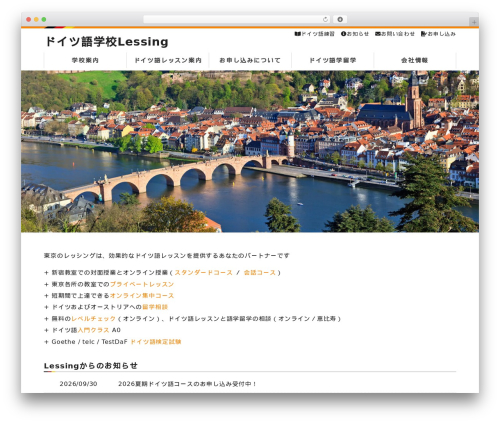Click the browser address bar
Viewport: 500px width, 423px height.
pos(237,20)
